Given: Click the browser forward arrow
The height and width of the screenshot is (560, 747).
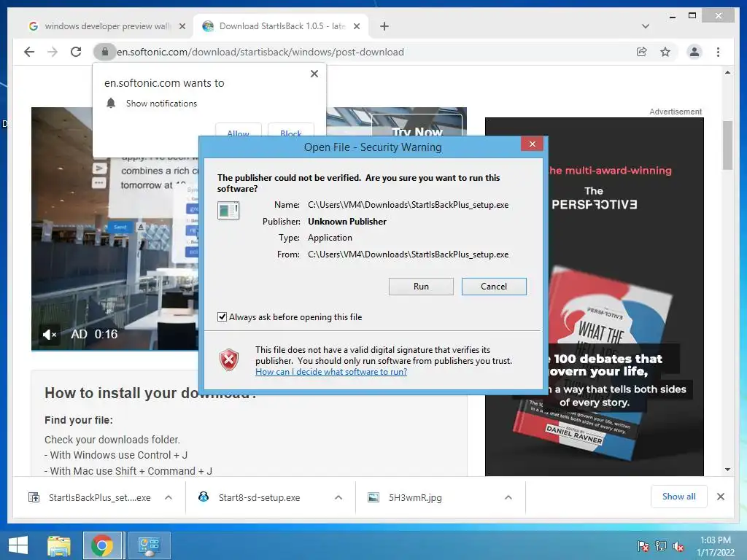Looking at the screenshot, I should [53, 52].
